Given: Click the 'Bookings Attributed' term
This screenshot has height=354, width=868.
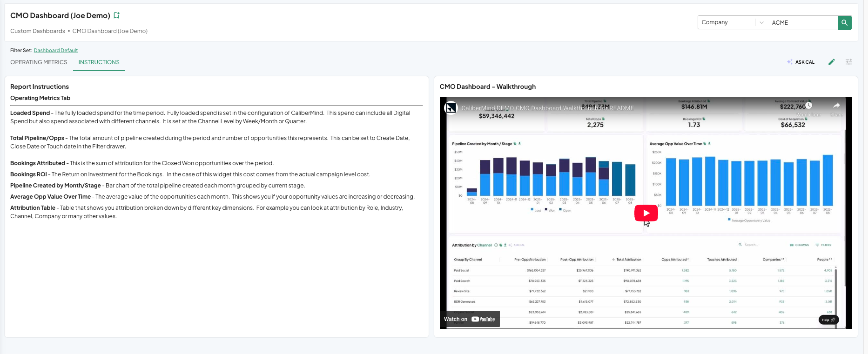Looking at the screenshot, I should (x=38, y=163).
